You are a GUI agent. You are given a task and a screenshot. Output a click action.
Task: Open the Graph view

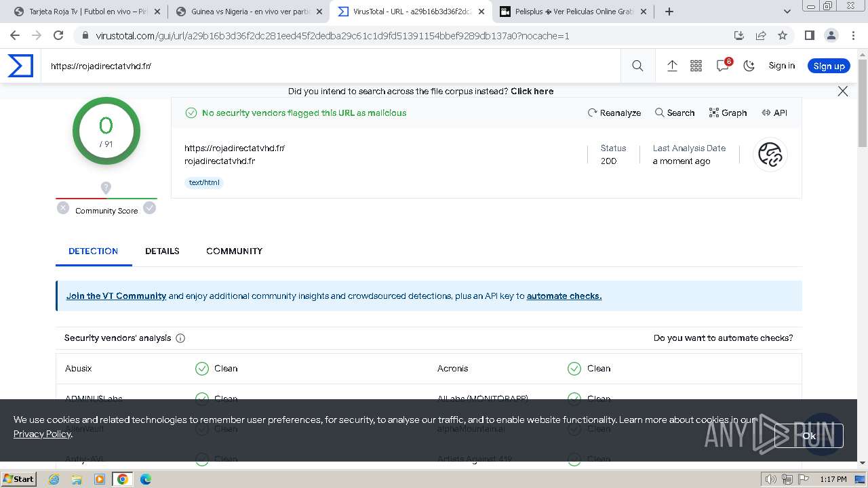pyautogui.click(x=728, y=113)
